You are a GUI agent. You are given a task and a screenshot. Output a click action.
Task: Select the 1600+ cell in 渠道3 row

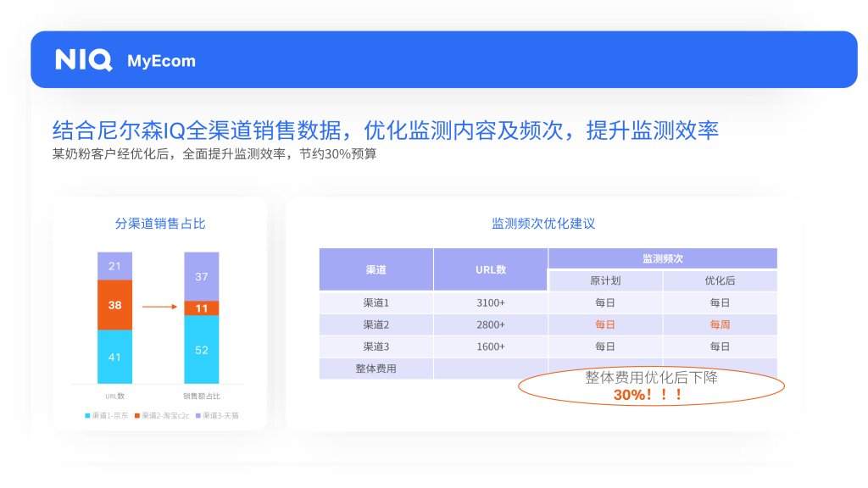[x=491, y=347]
